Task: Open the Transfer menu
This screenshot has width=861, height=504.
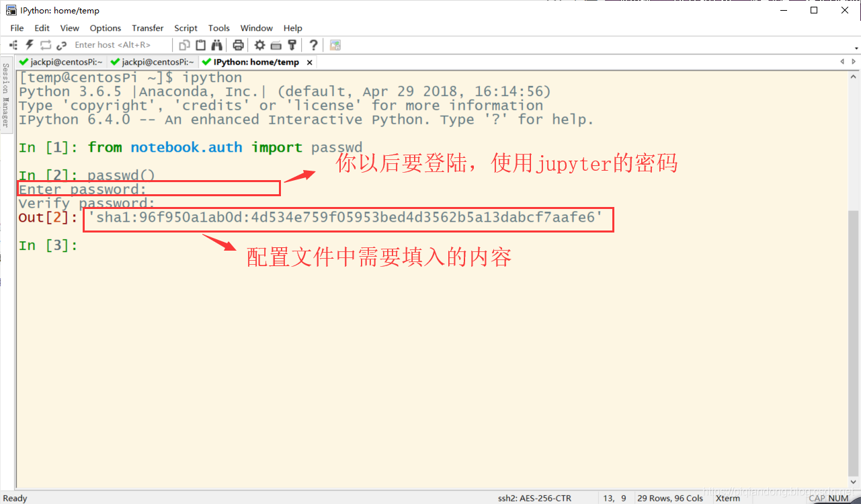Action: [x=148, y=28]
